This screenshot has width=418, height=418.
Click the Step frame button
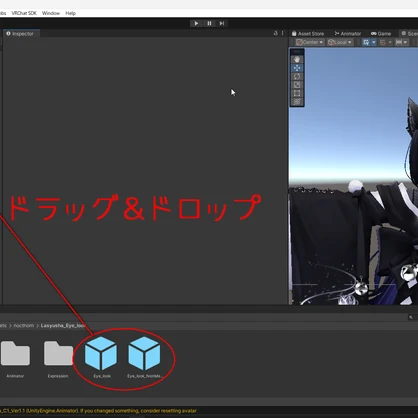pos(222,23)
